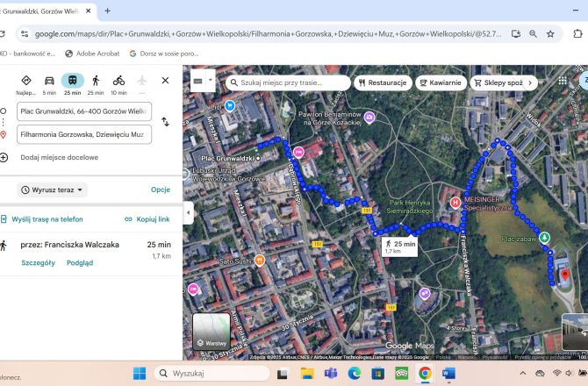This screenshot has height=386, width=588.
Task: Click the MEISINGER hospital marker
Action: [455, 203]
